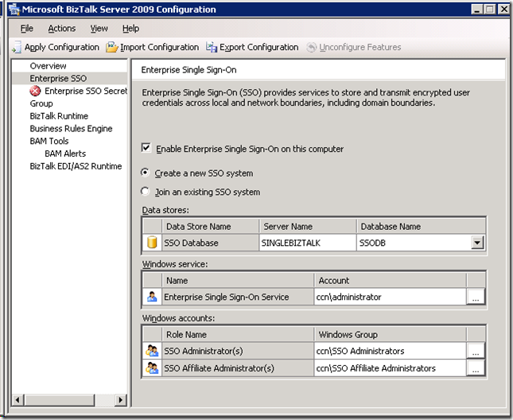The image size is (513, 420).
Task: Click Export Configuration label
Action: click(259, 48)
